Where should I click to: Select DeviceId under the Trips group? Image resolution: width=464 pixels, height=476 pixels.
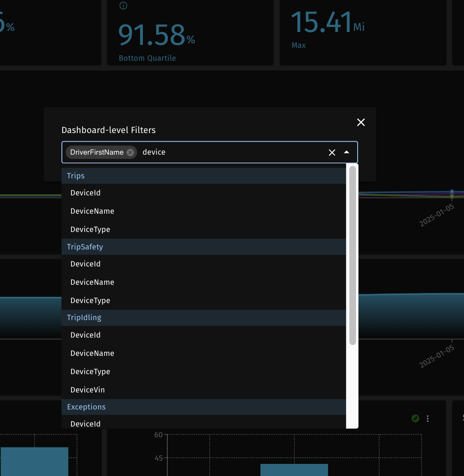(x=86, y=193)
